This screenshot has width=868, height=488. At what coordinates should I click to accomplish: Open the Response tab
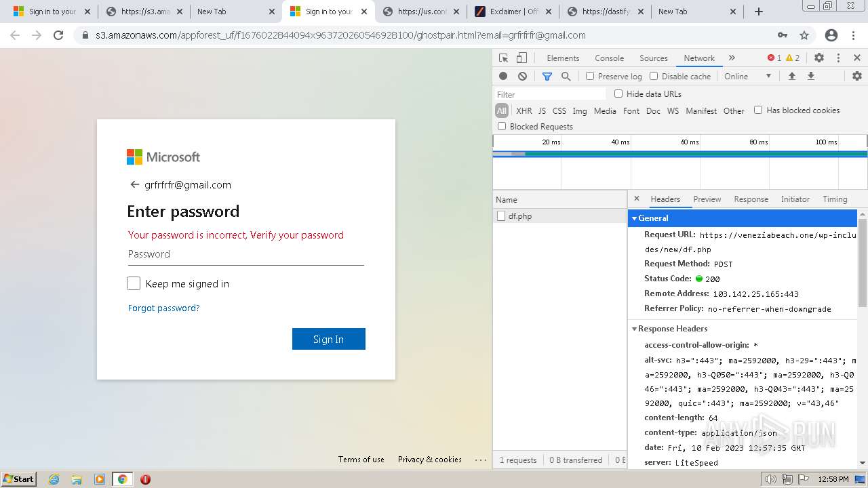(x=751, y=199)
